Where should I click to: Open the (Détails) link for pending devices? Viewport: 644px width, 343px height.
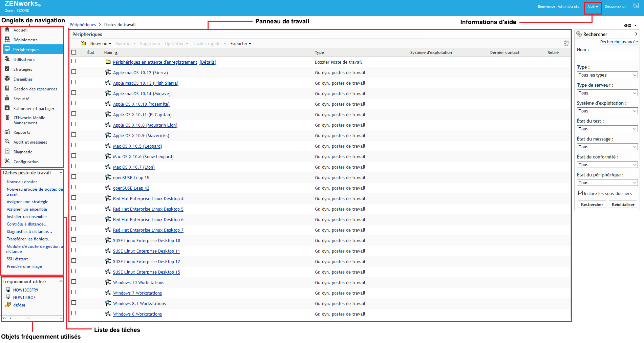click(x=208, y=62)
